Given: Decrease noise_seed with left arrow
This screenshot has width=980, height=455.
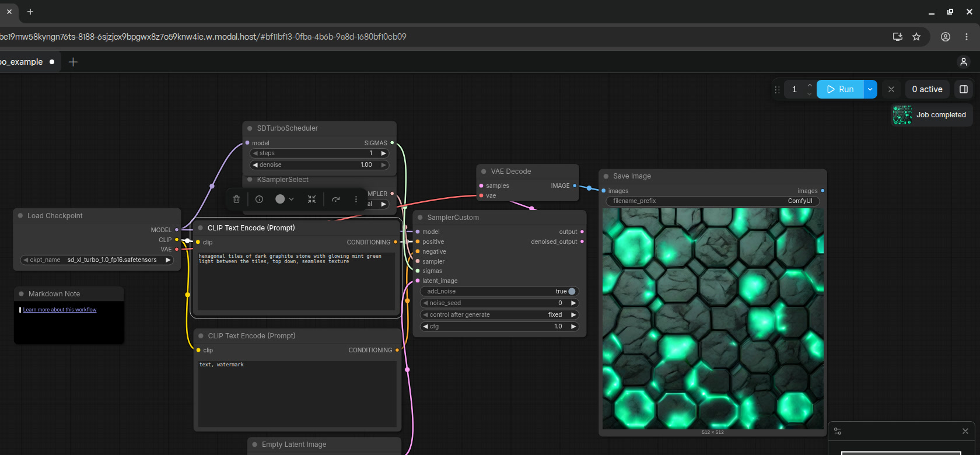Looking at the screenshot, I should coord(426,303).
